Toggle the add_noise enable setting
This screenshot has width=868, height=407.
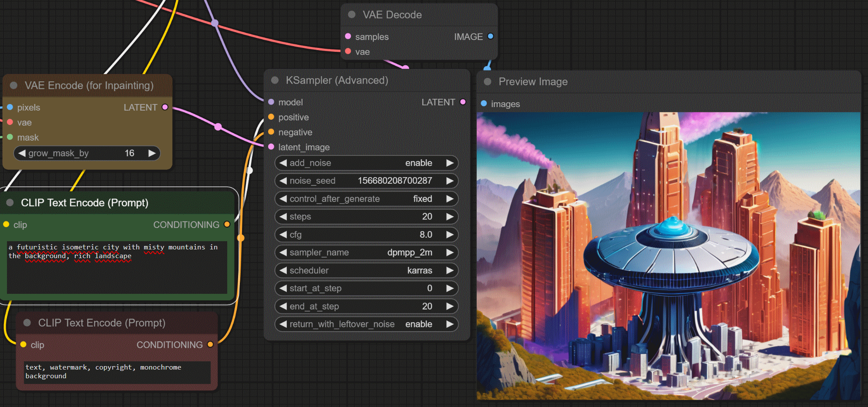click(x=366, y=163)
